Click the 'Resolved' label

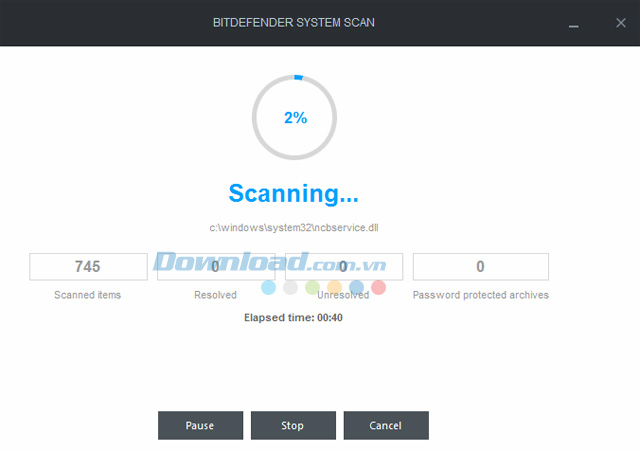[x=215, y=295]
